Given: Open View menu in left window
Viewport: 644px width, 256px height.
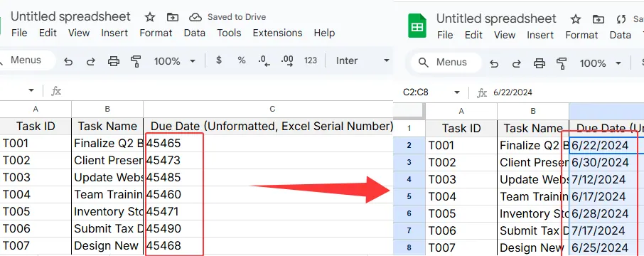Looking at the screenshot, I should pyautogui.click(x=79, y=33).
